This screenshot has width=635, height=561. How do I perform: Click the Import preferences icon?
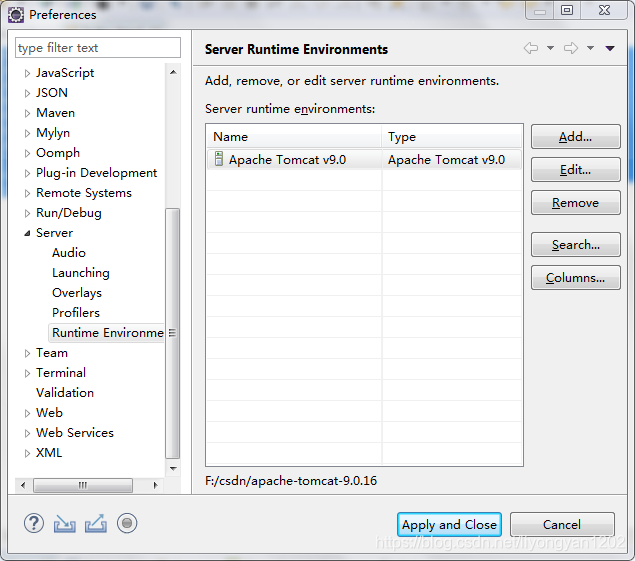click(x=65, y=523)
